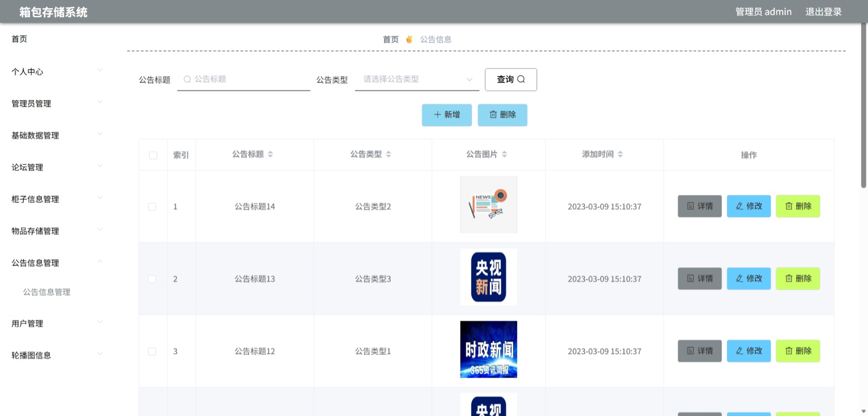Click the 公告类型3 cell

click(373, 279)
